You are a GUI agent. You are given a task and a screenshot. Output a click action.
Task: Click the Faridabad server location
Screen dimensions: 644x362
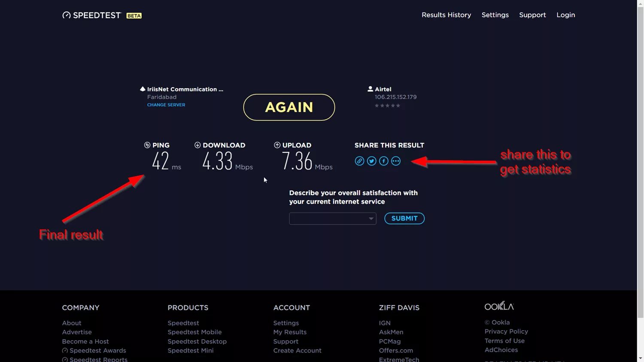click(162, 97)
